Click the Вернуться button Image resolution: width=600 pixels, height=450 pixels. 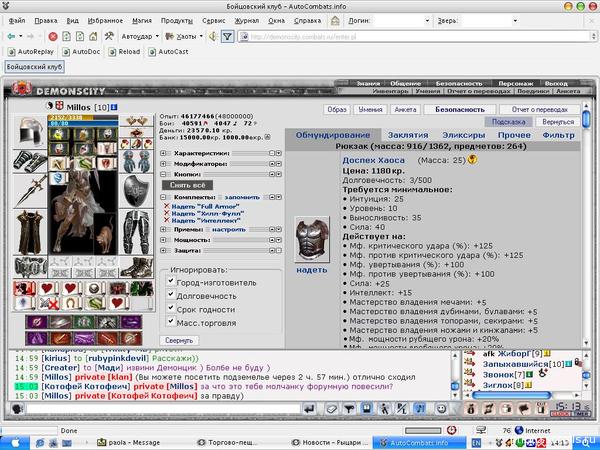(x=558, y=122)
